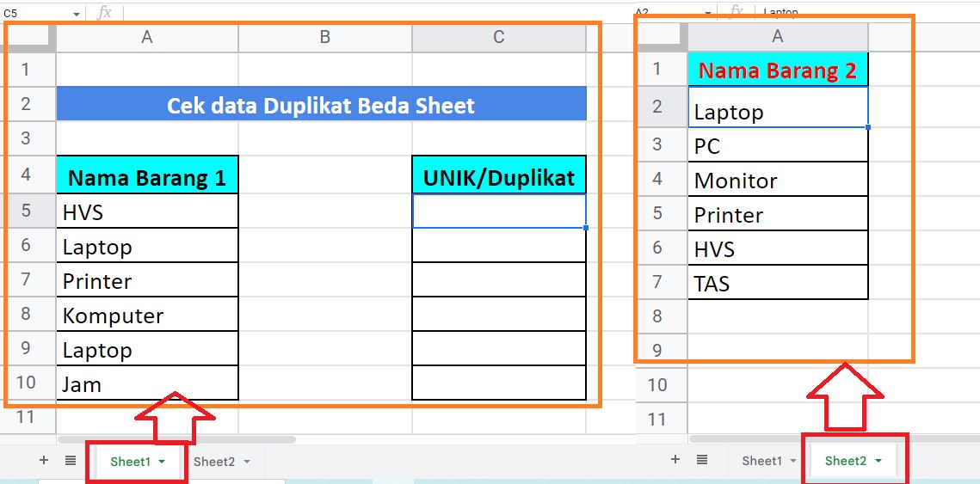Open the name box dropdown showing C5
Screen dimensions: 980x484
77,13
